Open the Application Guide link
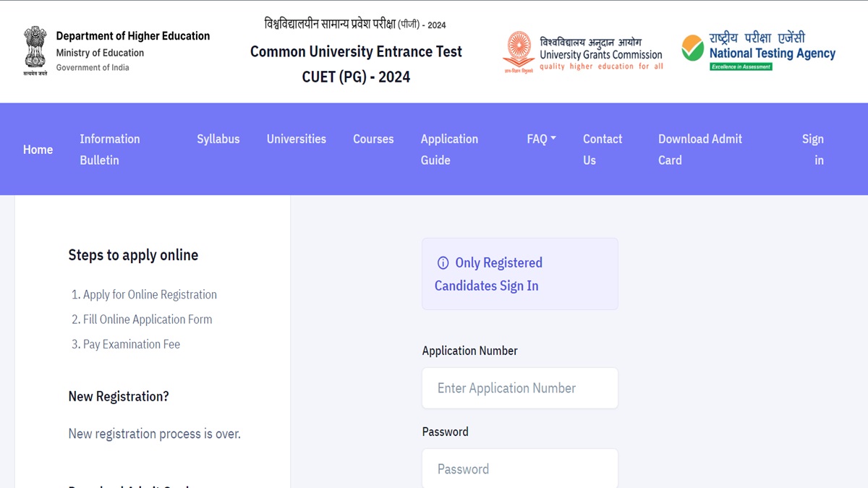Viewport: 868px width, 488px height. (449, 150)
